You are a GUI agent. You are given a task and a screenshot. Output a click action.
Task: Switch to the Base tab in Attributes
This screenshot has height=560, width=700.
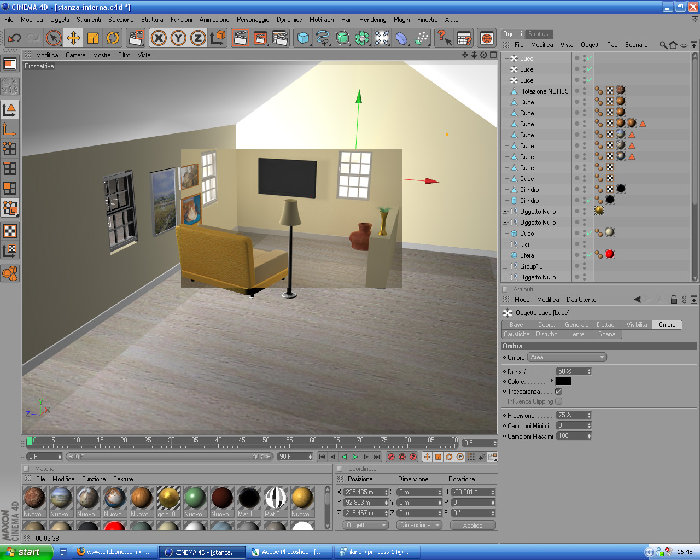[516, 325]
